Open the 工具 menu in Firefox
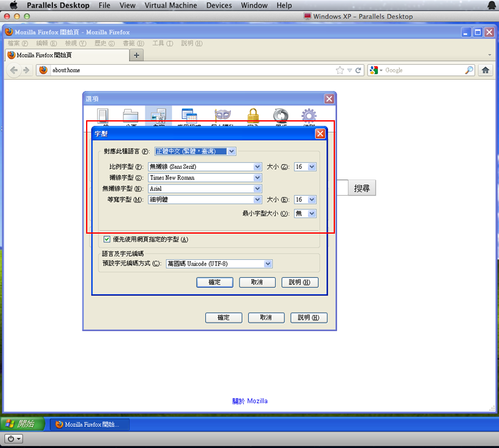Image resolution: width=499 pixels, height=448 pixels. click(x=162, y=43)
